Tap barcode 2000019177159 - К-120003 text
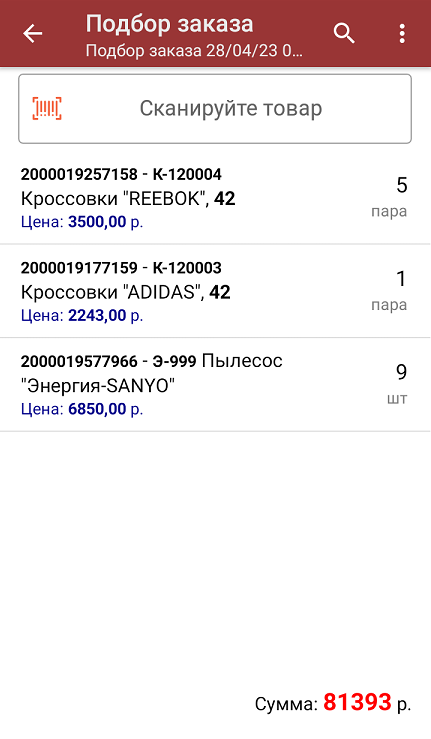431x739 pixels. pos(121,268)
